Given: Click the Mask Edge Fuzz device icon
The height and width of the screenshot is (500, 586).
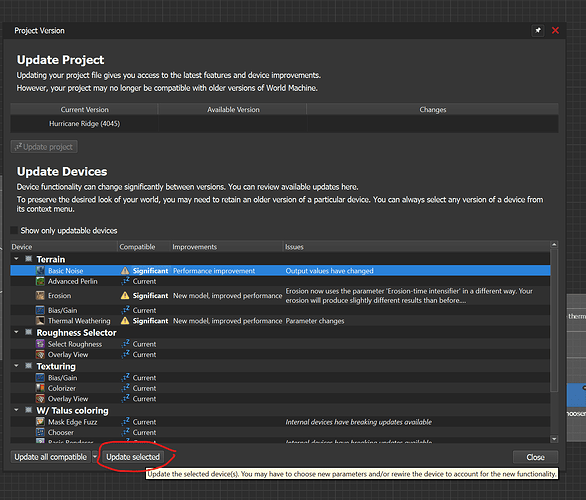Looking at the screenshot, I should coord(40,422).
